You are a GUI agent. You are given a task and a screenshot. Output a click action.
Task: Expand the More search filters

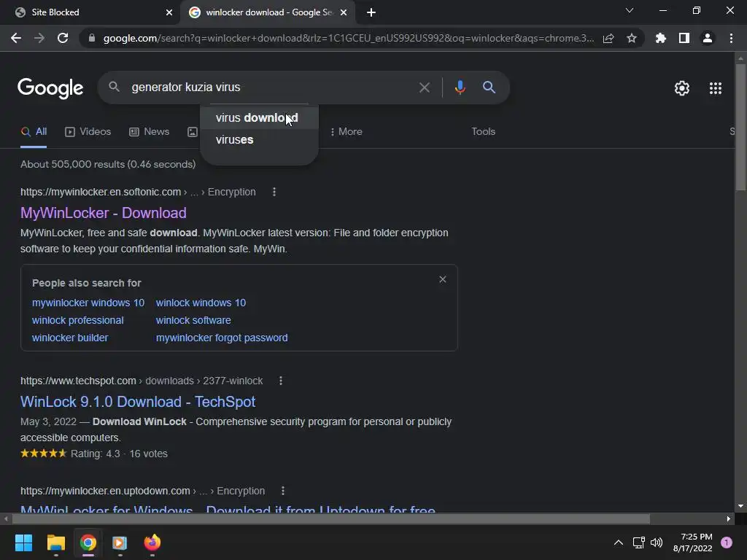click(x=346, y=132)
